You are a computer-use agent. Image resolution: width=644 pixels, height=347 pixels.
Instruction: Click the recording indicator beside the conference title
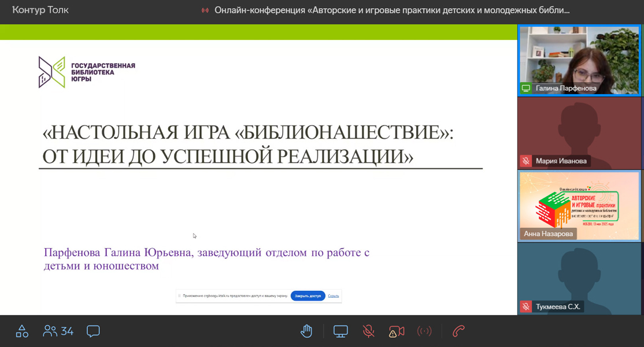[x=205, y=10]
